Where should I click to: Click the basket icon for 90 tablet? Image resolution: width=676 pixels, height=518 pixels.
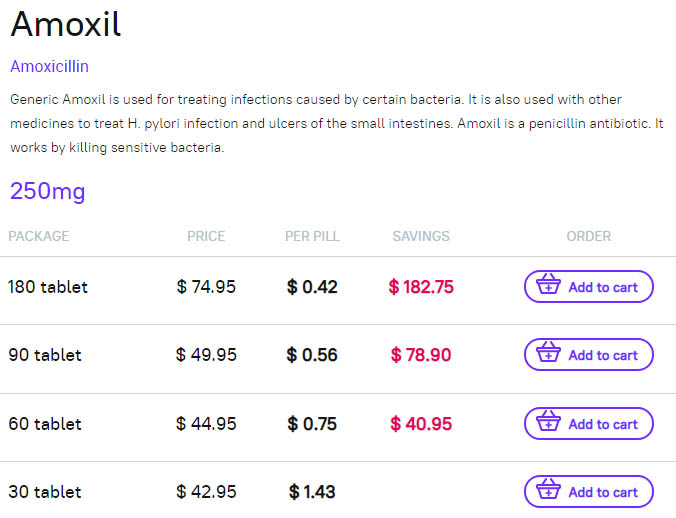(x=548, y=352)
